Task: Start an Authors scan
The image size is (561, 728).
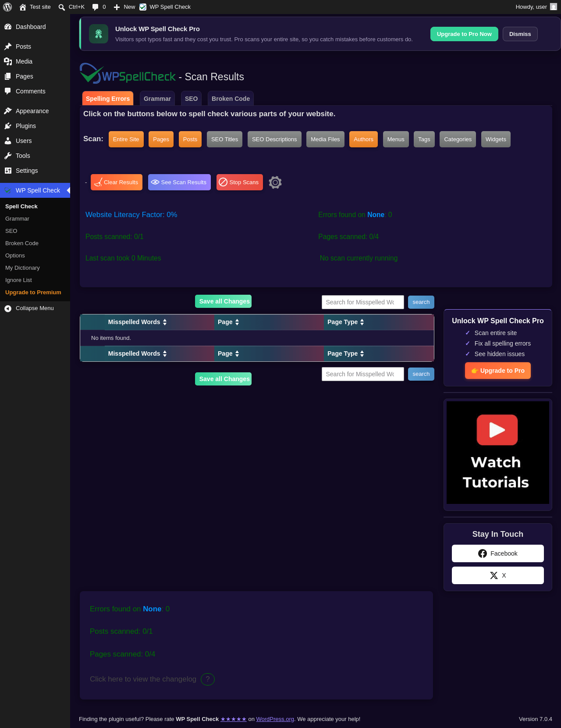Action: coord(364,139)
